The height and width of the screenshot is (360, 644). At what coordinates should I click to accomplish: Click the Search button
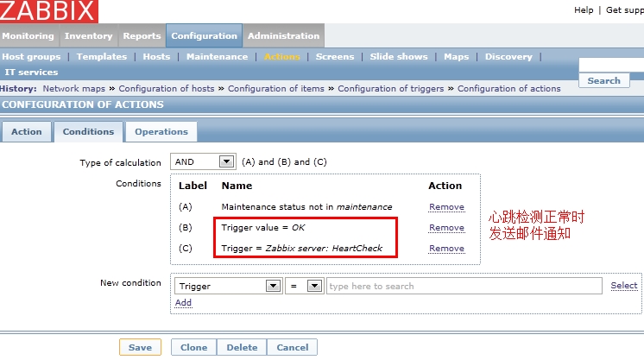pos(603,80)
